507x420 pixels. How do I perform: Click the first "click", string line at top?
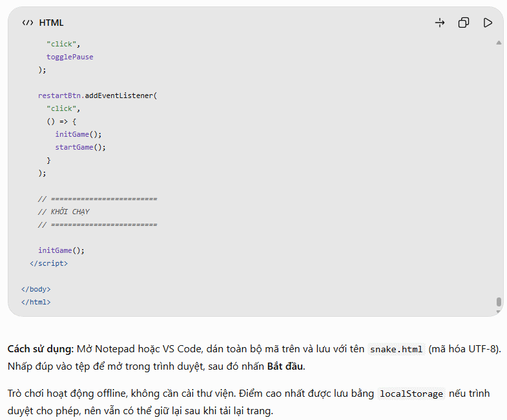coord(63,44)
